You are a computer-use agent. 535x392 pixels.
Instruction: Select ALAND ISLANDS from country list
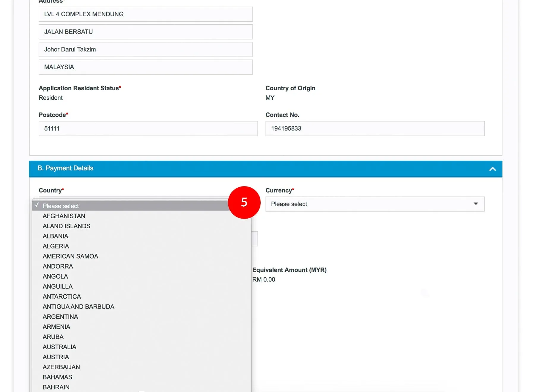click(x=66, y=226)
